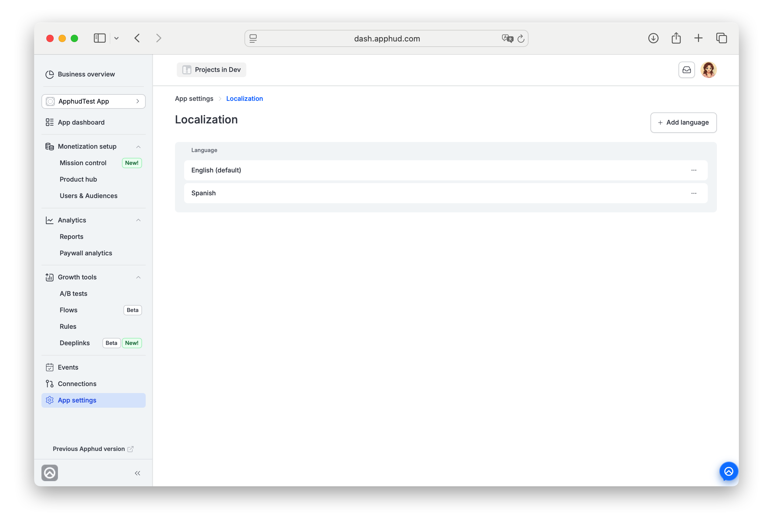773x532 pixels.
Task: Collapse the Monetization setup section
Action: (x=138, y=147)
